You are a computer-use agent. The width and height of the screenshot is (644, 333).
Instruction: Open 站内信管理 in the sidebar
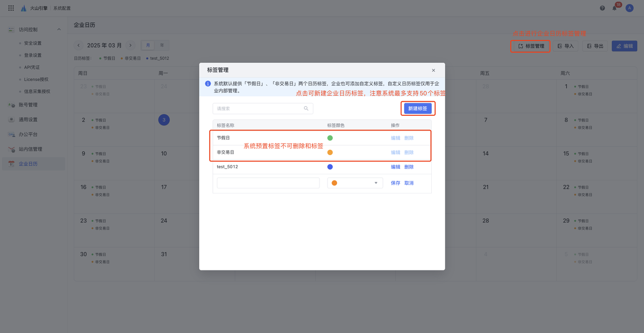point(30,149)
